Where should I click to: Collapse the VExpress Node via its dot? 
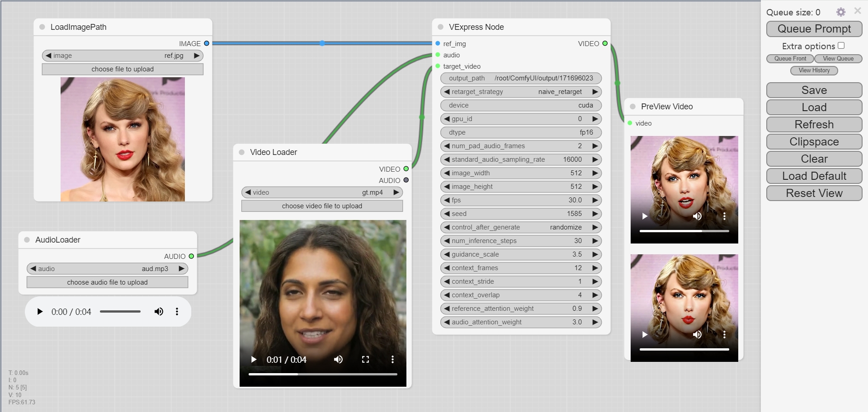(440, 27)
